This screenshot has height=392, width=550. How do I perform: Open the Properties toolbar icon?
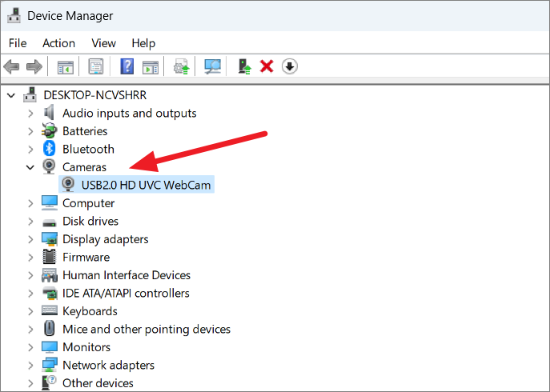[96, 66]
